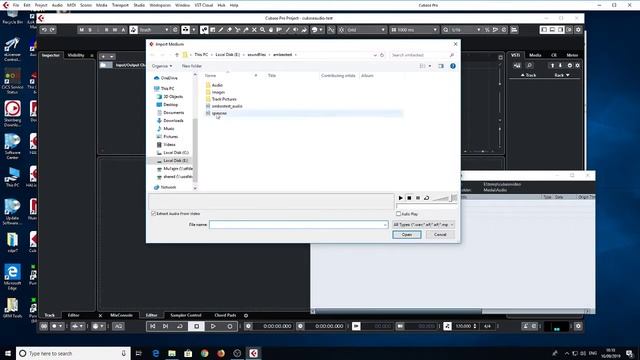Open the Project menu
Viewport: 640px width, 360px height.
[x=41, y=5]
